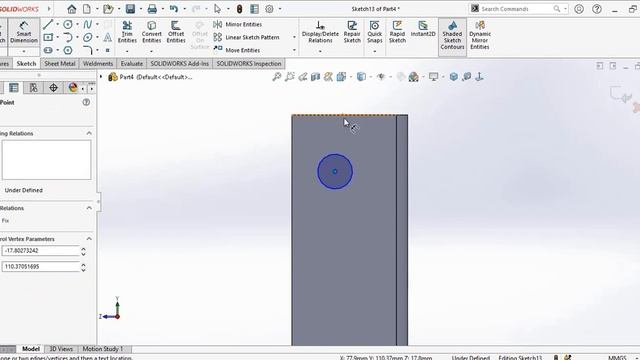Open Weldments tab
The height and width of the screenshot is (360, 640).
coord(98,64)
